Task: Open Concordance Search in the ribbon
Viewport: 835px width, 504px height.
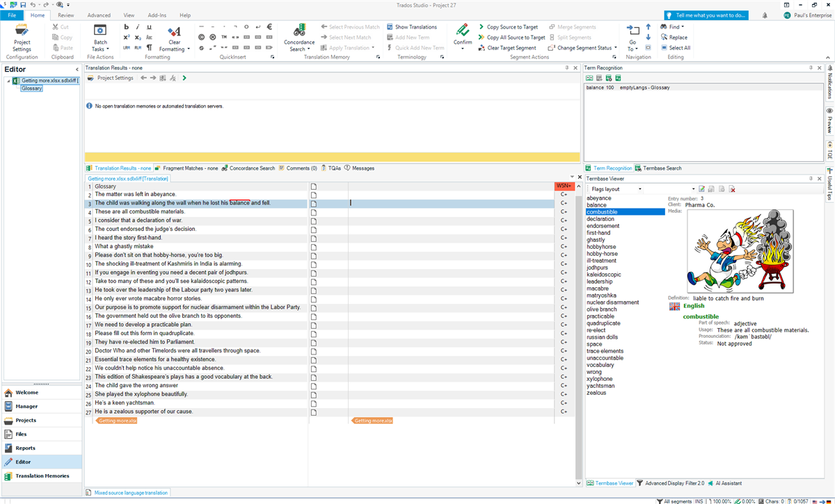Action: 299,38
